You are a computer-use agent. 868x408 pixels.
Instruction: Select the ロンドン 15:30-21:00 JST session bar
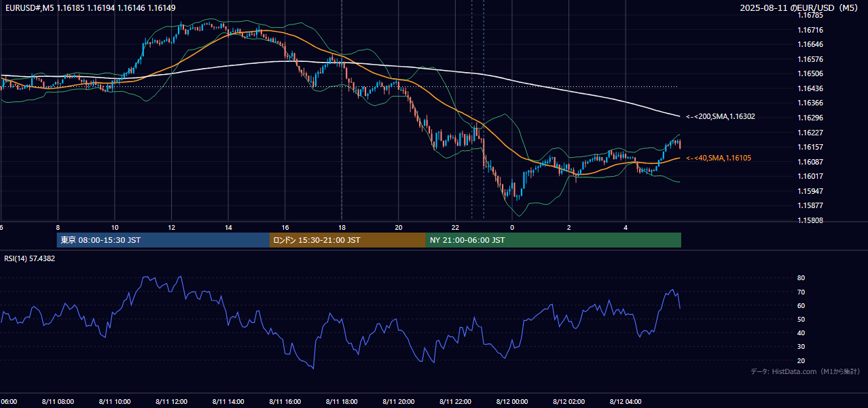pyautogui.click(x=348, y=240)
